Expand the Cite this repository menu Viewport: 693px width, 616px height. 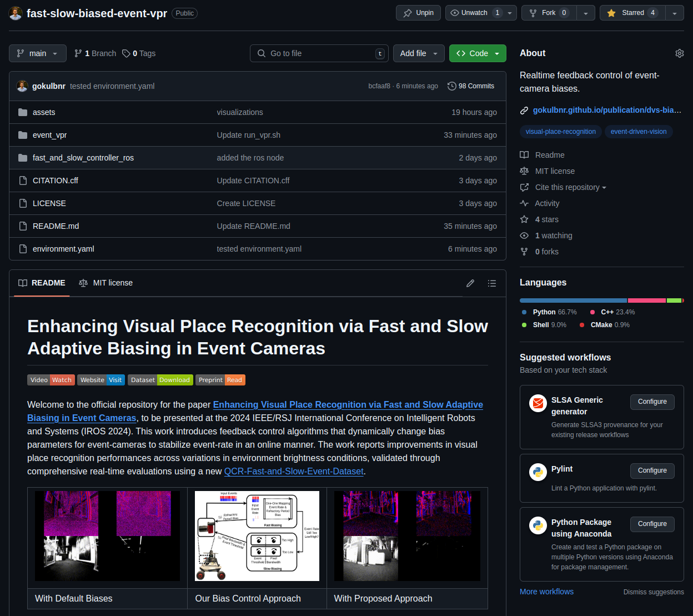pyautogui.click(x=563, y=187)
